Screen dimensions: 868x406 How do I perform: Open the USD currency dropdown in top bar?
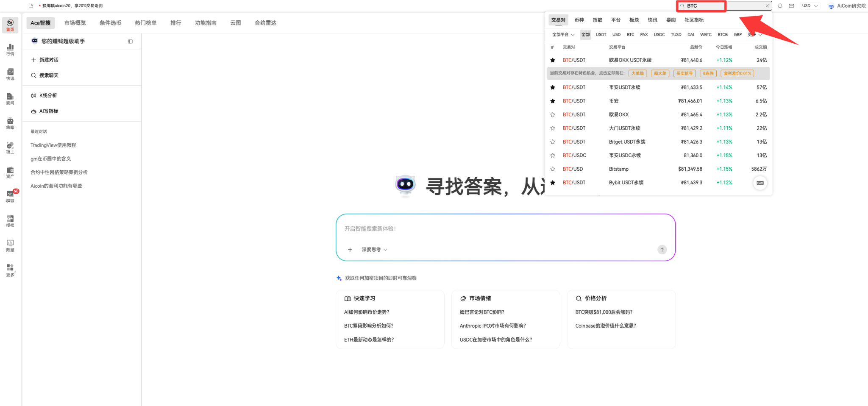click(x=810, y=6)
